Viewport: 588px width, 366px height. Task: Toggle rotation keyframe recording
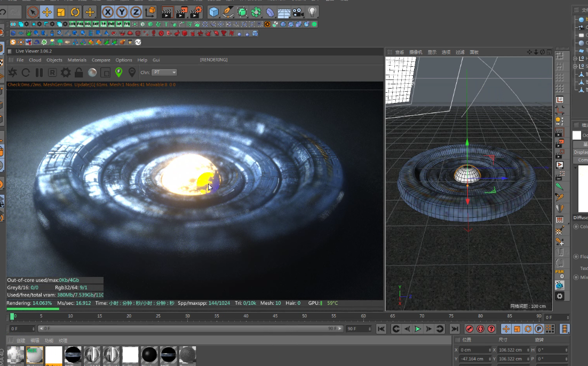tap(528, 329)
